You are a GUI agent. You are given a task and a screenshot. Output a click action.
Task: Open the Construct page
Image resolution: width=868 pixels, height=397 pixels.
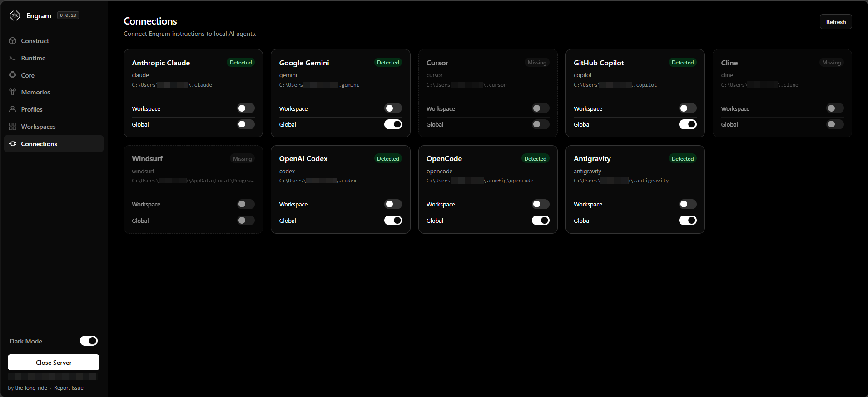tap(54, 41)
